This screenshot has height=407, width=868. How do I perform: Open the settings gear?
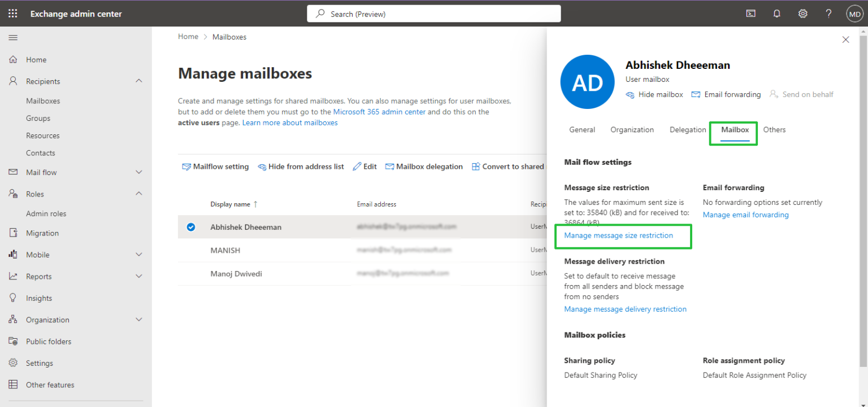point(802,13)
